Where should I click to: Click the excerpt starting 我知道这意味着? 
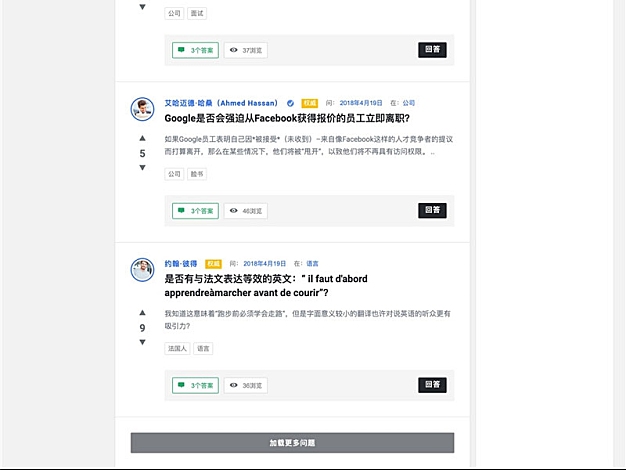tap(307, 320)
